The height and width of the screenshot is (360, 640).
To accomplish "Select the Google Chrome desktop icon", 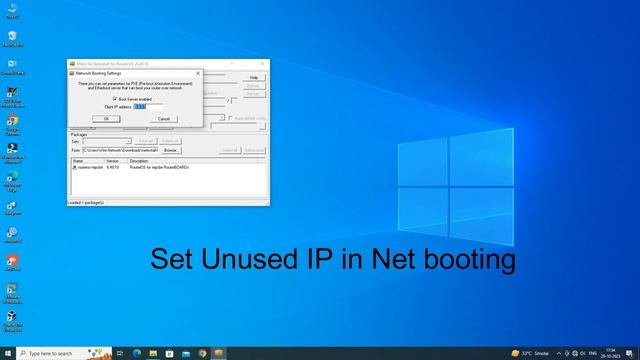I will click(13, 125).
